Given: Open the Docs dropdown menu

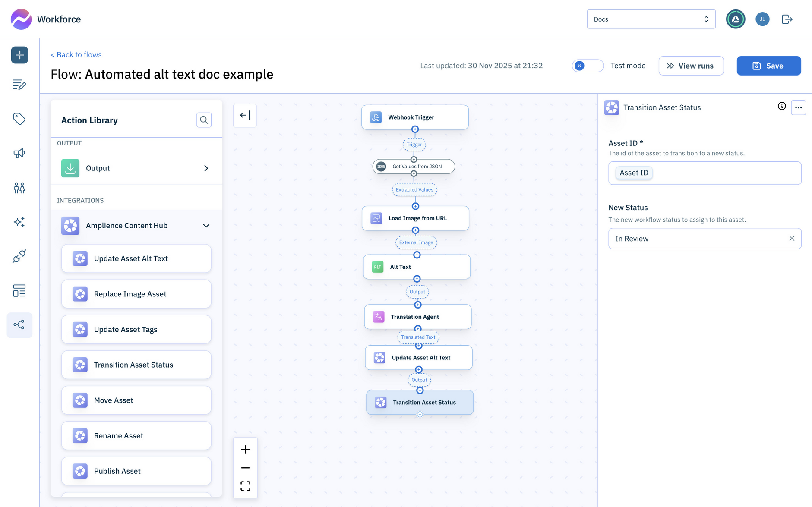Looking at the screenshot, I should pyautogui.click(x=651, y=19).
